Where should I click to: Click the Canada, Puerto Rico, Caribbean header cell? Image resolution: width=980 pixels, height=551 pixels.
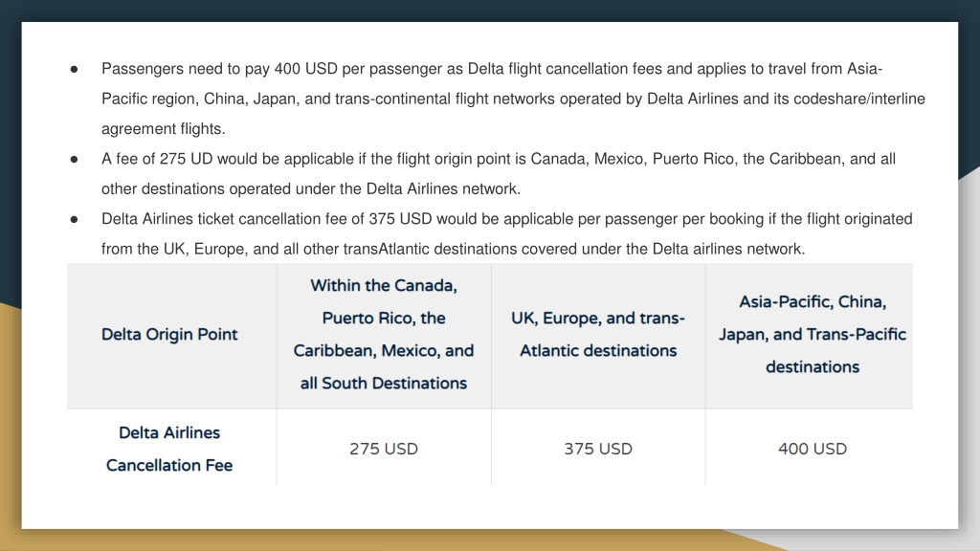(384, 336)
